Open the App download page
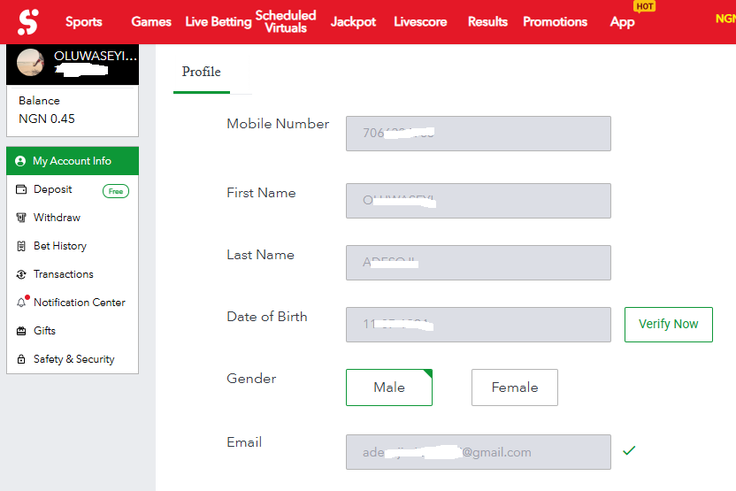 [x=622, y=22]
